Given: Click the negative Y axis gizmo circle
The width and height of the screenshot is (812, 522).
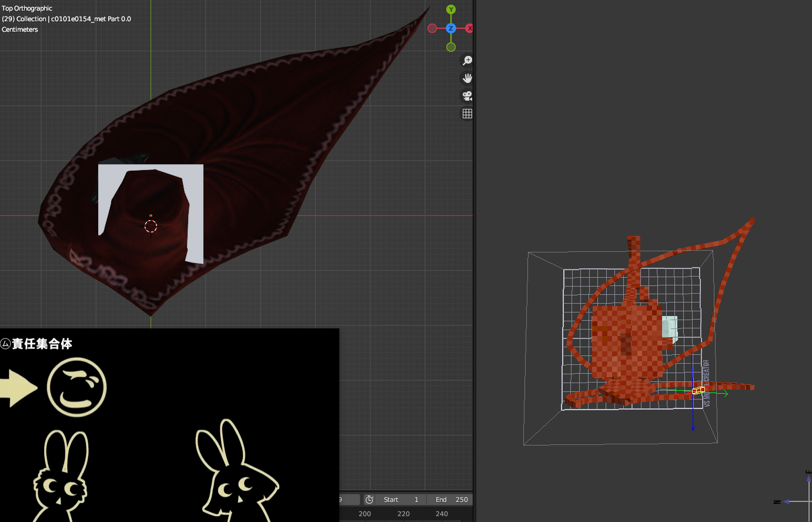Looking at the screenshot, I should (x=451, y=47).
